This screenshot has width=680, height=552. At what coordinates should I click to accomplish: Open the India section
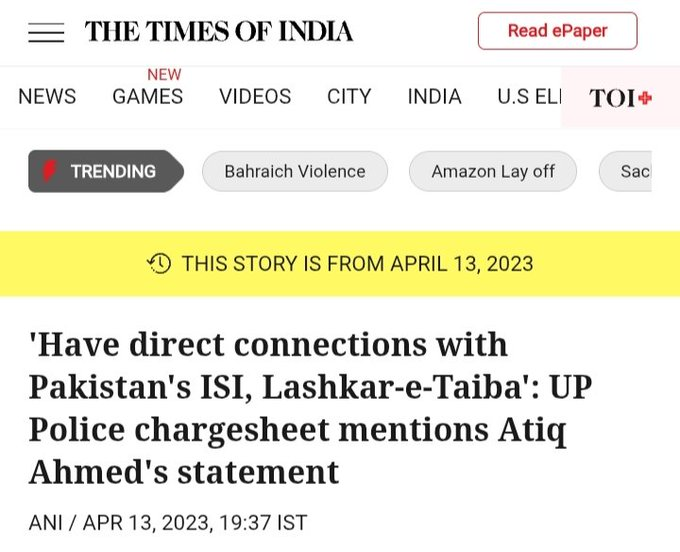point(435,96)
